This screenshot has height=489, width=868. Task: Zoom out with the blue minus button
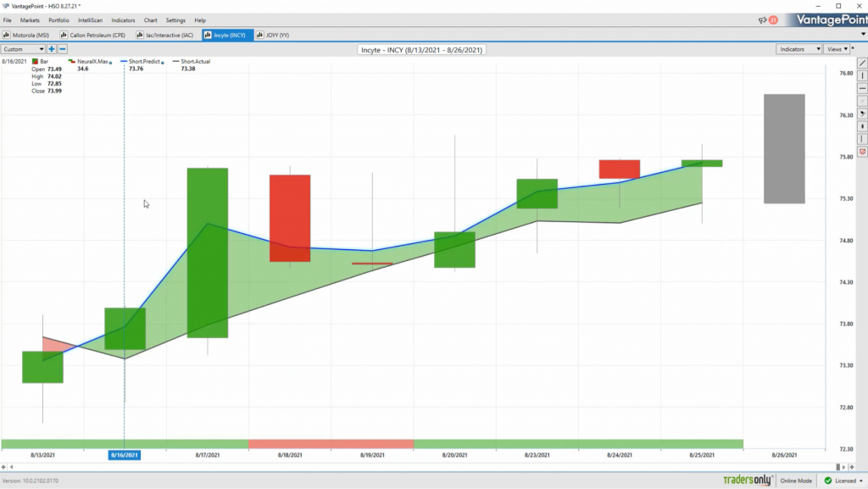tap(63, 49)
